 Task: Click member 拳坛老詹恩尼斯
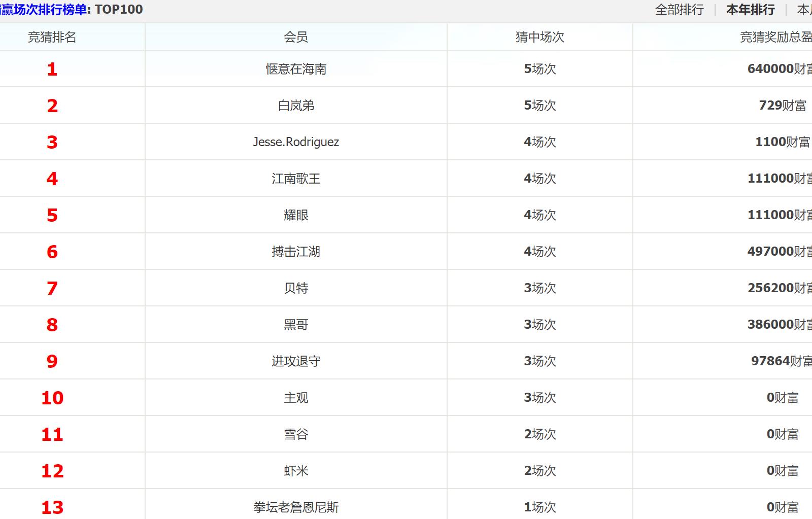pyautogui.click(x=296, y=507)
